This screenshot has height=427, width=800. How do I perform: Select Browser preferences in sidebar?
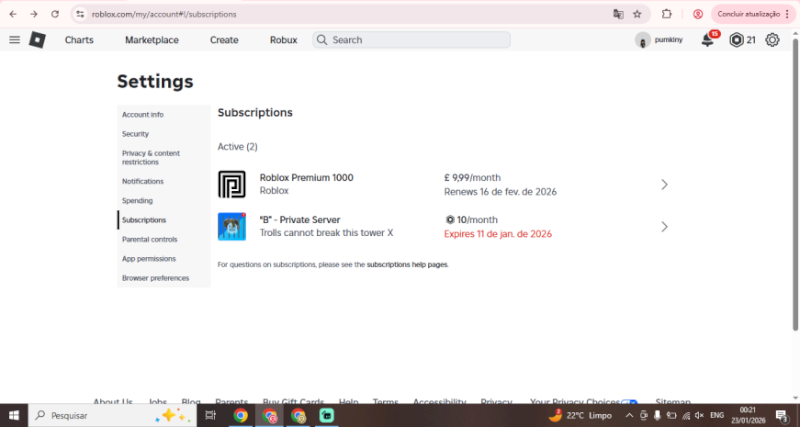[164, 279]
